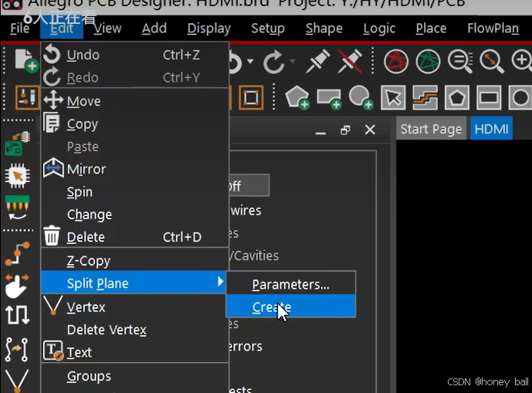Image resolution: width=532 pixels, height=393 pixels.
Task: Choose Delete Vertex in the Edit menu
Action: [135, 330]
